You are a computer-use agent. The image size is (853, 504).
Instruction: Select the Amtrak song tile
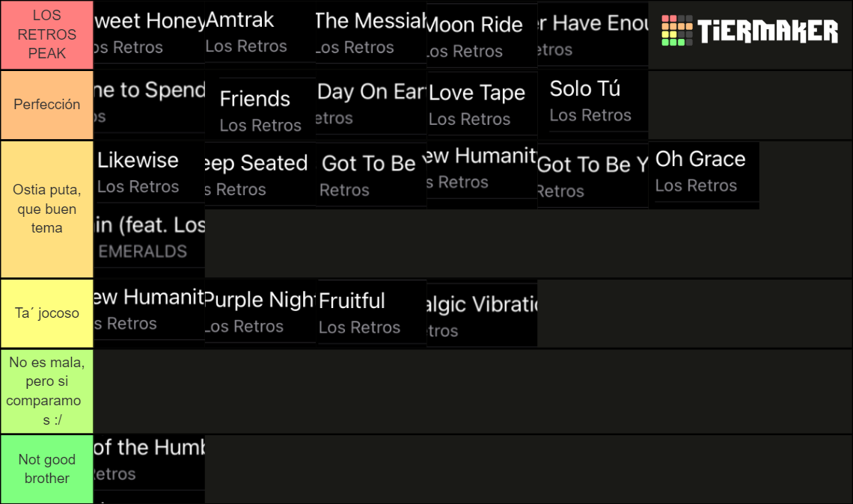(x=260, y=33)
